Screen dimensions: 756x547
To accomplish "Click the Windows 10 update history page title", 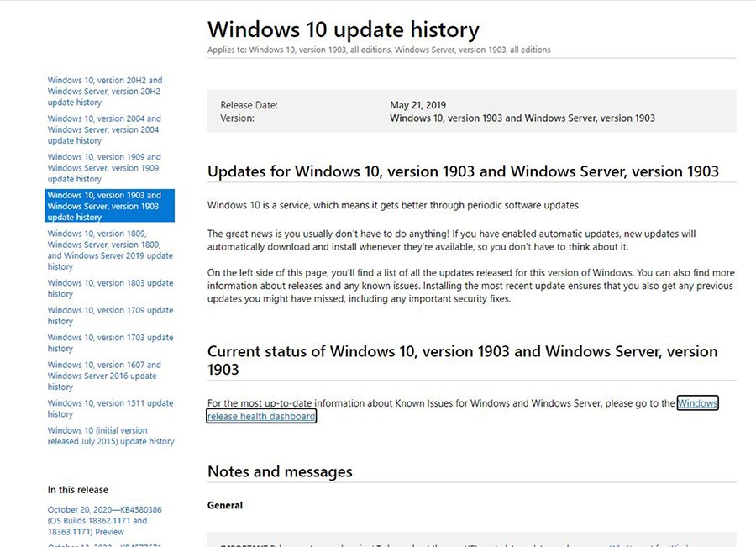I will 343,29.
